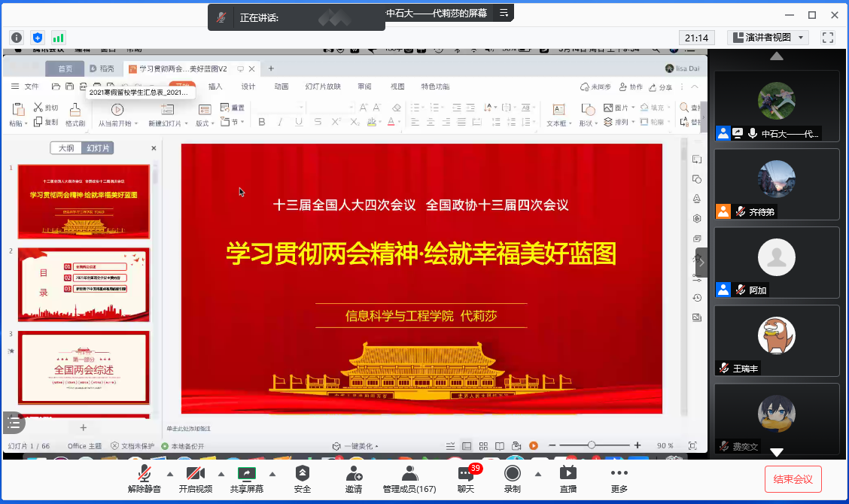
Task: Start screen sharing via 共享屏幕
Action: [246, 481]
